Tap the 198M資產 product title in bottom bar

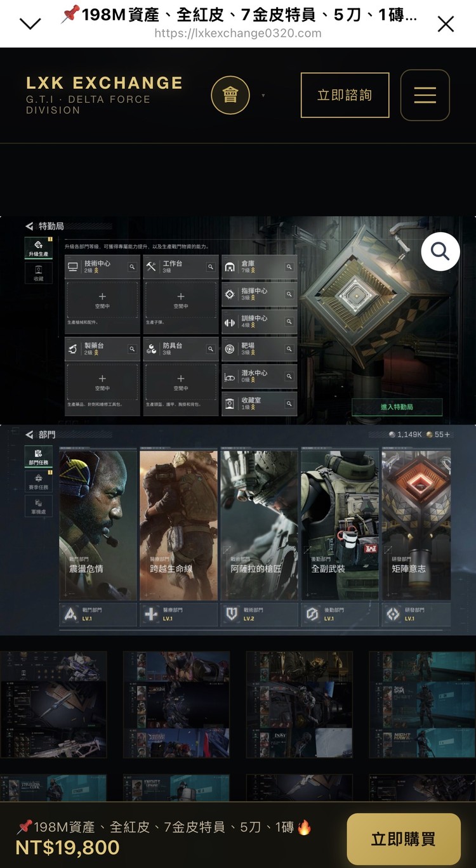[164, 827]
